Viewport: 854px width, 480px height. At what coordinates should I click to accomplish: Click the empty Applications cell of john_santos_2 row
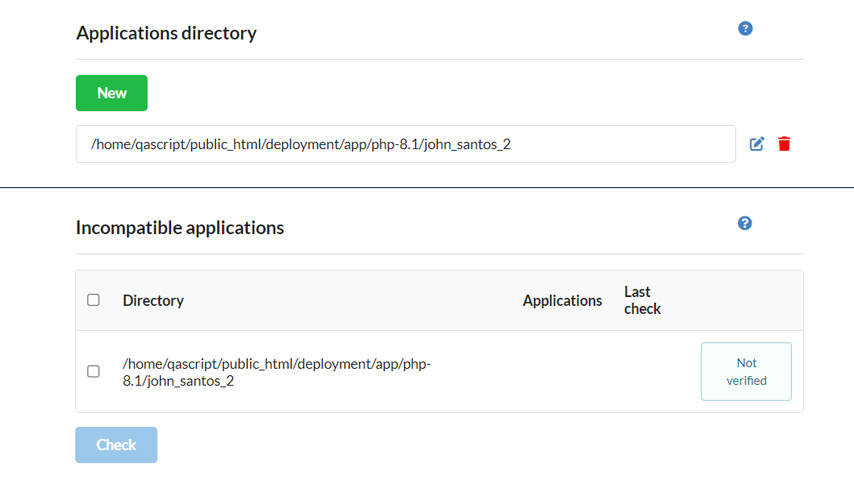(562, 372)
